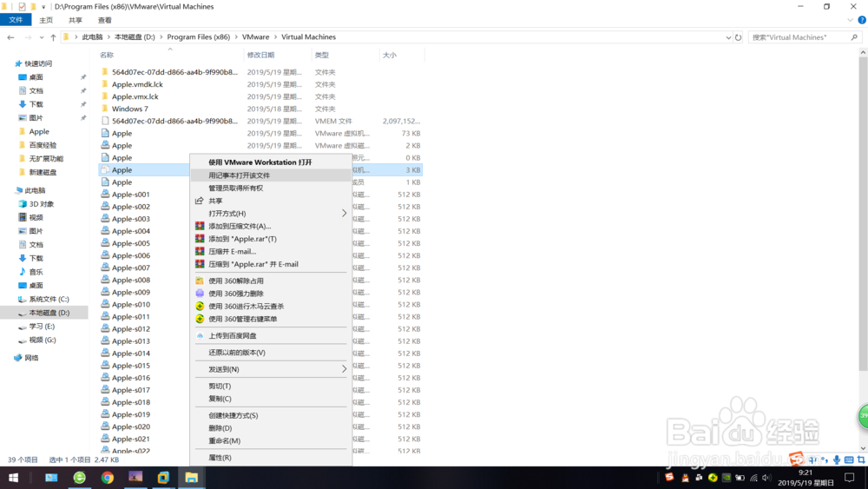Click WinRAR icon for 添加到压缩文件(A)

[x=200, y=226]
